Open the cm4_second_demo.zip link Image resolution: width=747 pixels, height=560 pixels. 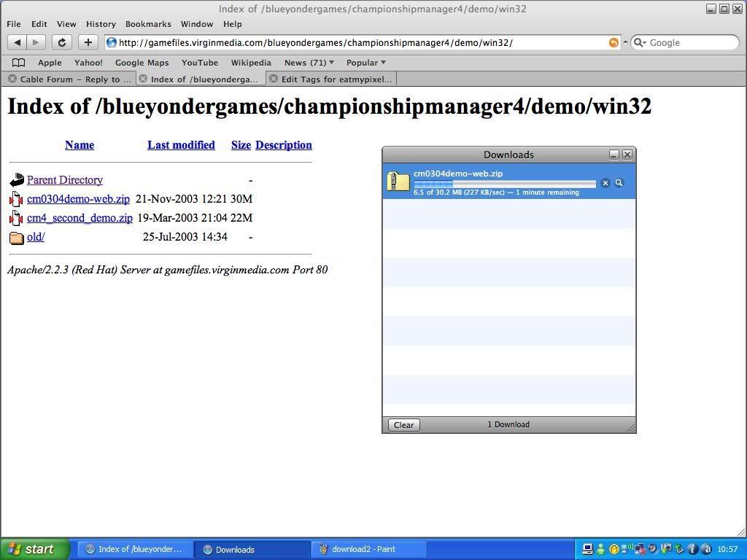pos(80,218)
